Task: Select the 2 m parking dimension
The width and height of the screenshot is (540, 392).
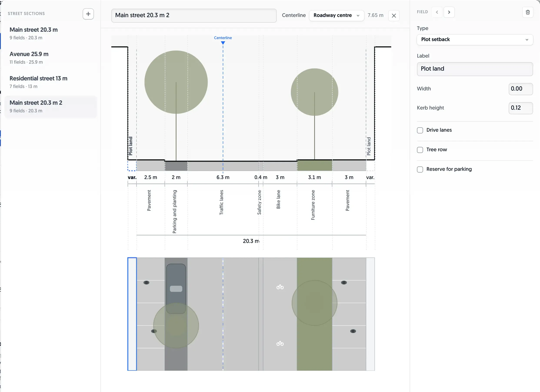Action: 176,177
